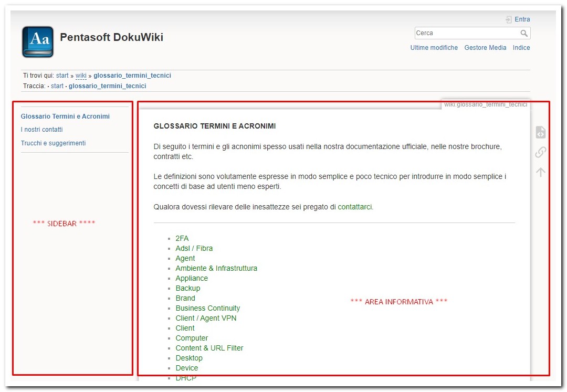Open the 2FA glossary entry
The width and height of the screenshot is (567, 392).
(x=182, y=239)
